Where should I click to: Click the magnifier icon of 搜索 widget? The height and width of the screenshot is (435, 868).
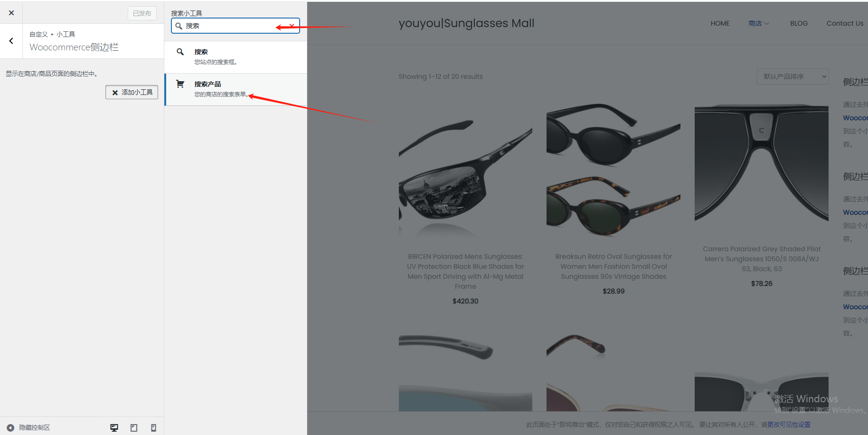tap(180, 52)
